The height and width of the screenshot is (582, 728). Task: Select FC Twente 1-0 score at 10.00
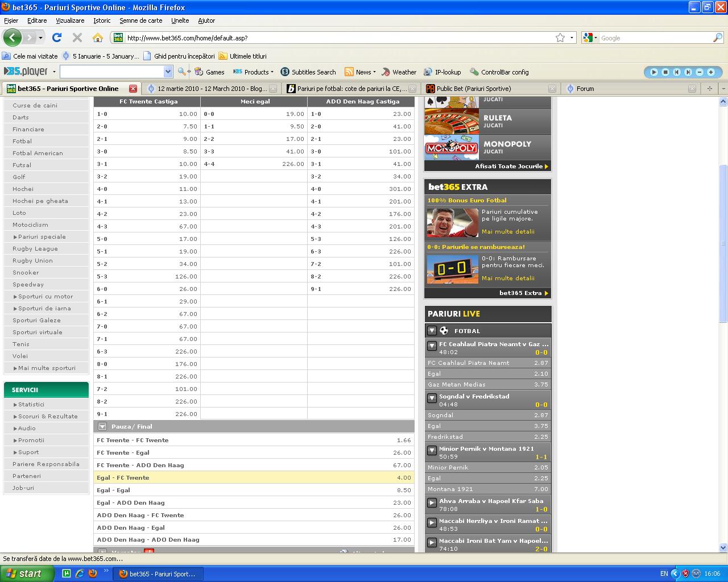(147, 114)
